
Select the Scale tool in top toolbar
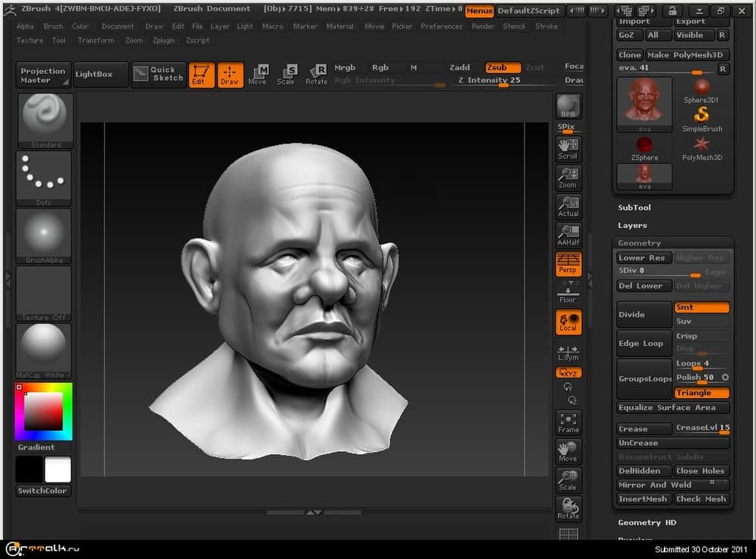click(287, 74)
